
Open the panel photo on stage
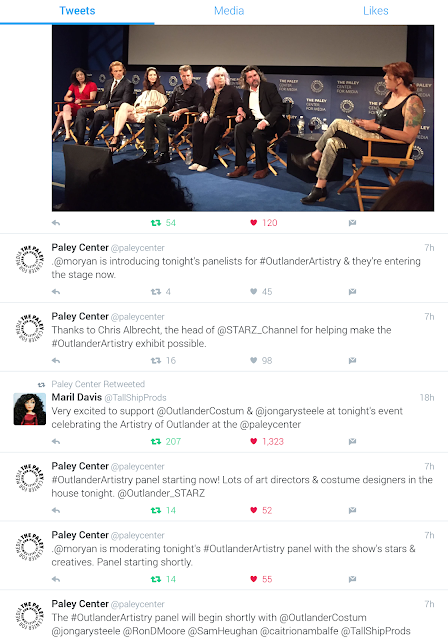(x=243, y=118)
